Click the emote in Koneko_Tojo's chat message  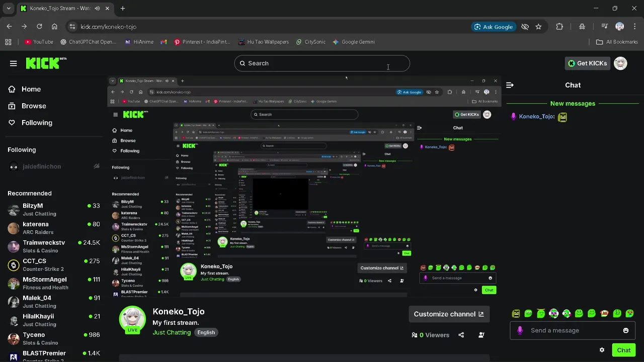[x=562, y=117]
